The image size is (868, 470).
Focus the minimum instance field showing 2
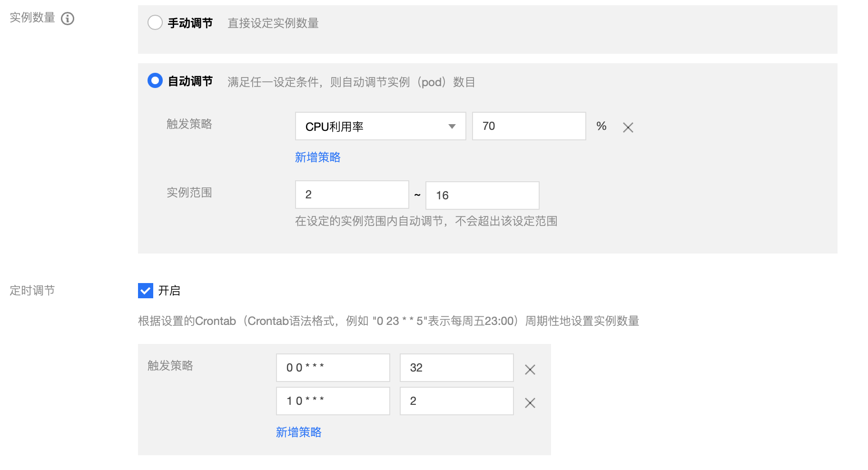(x=352, y=195)
